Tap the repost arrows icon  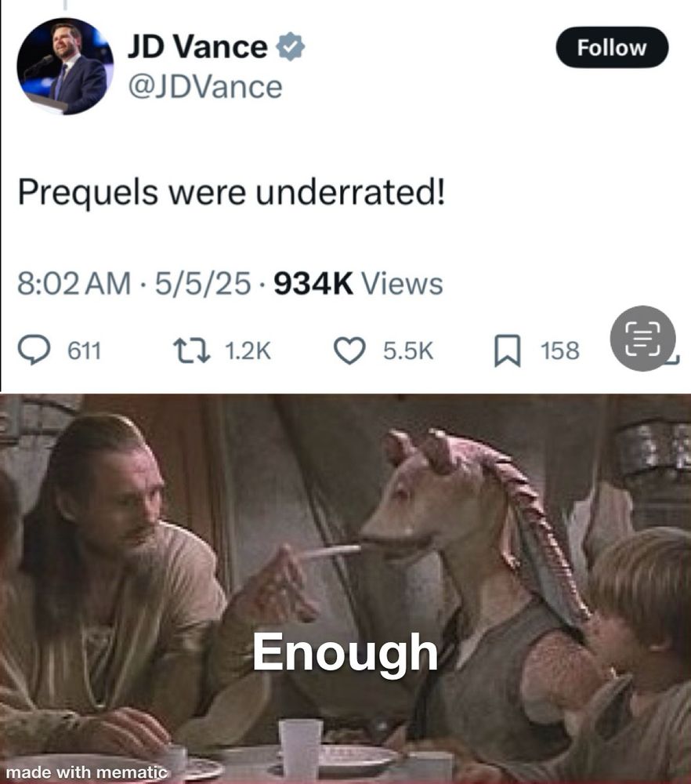pos(192,350)
